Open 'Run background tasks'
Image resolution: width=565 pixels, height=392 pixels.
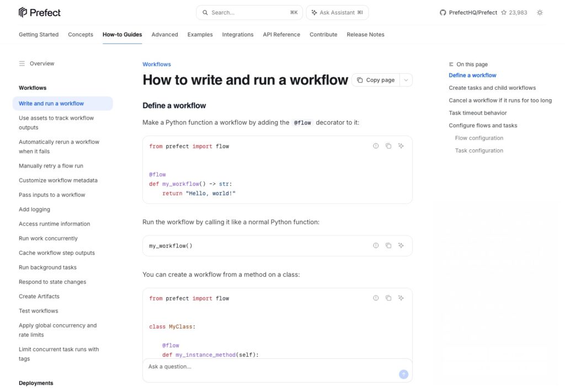pos(47,267)
